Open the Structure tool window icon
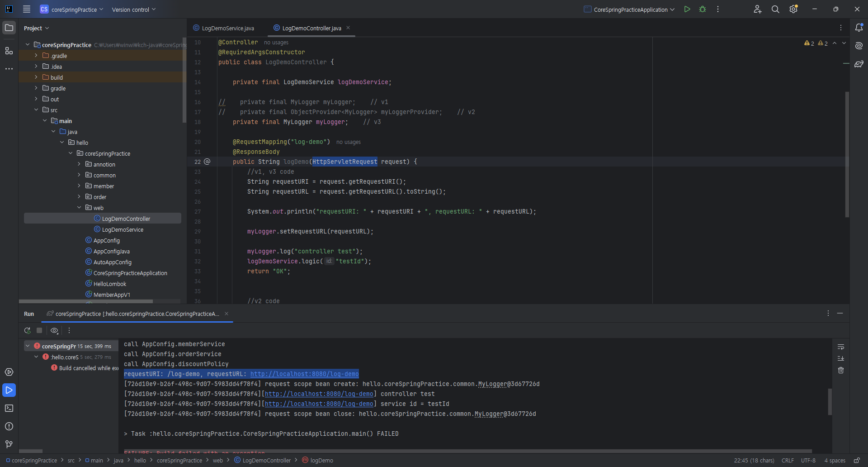This screenshot has width=868, height=467. click(9, 51)
